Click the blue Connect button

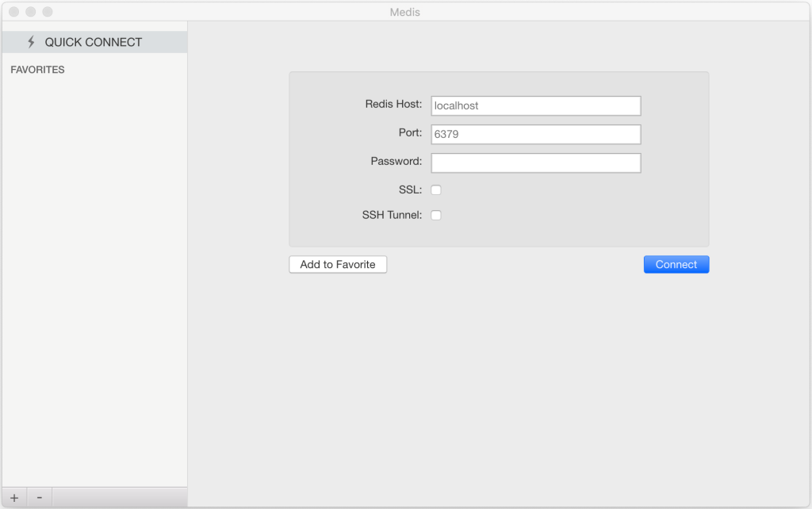point(676,265)
